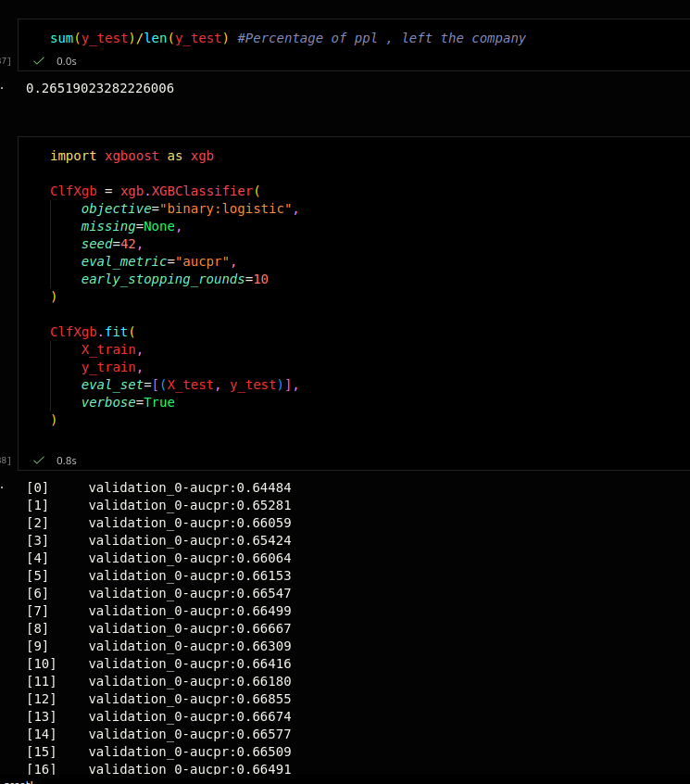Click the success checkmark under the sum(y_test) cell

point(39,60)
